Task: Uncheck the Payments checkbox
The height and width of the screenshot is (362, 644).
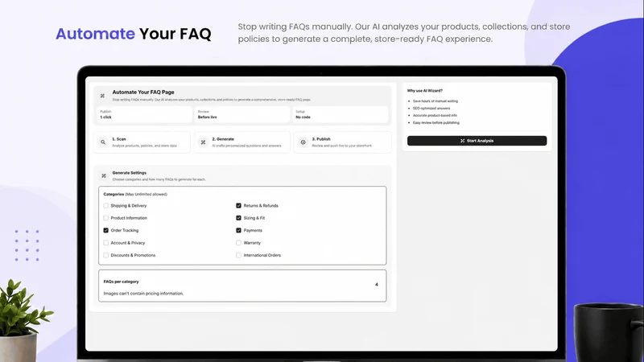Action: 238,230
